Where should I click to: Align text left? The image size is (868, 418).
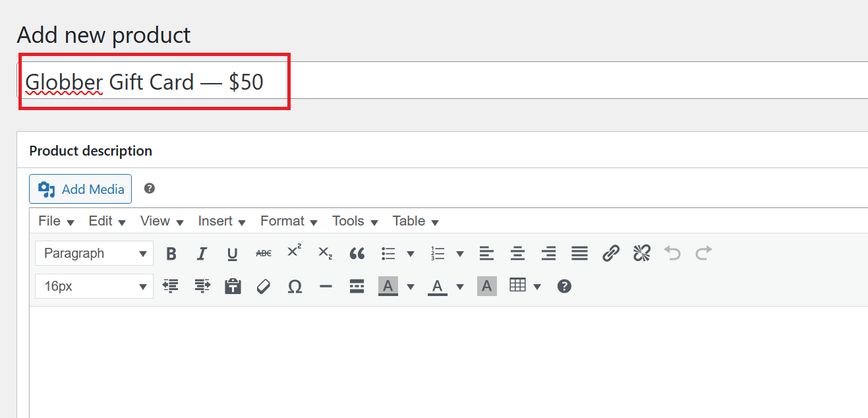[x=486, y=253]
